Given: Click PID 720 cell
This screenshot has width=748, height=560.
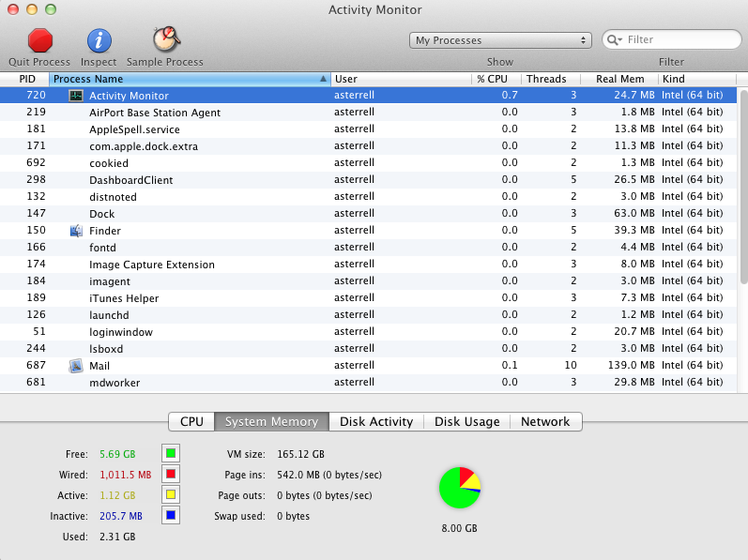Looking at the screenshot, I should pos(36,95).
